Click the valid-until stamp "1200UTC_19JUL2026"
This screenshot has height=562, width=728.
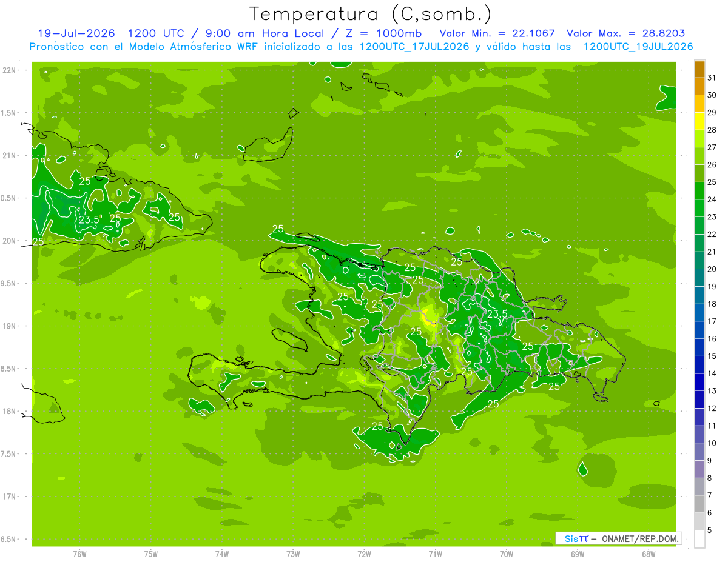[x=638, y=47]
